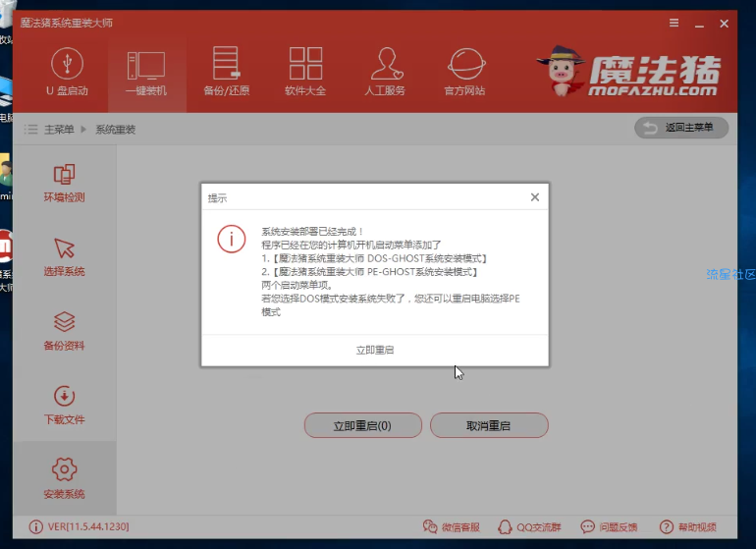Click the 系统安装部署已经完成 message text
Viewport: 756px width, 549px height.
coord(312,232)
